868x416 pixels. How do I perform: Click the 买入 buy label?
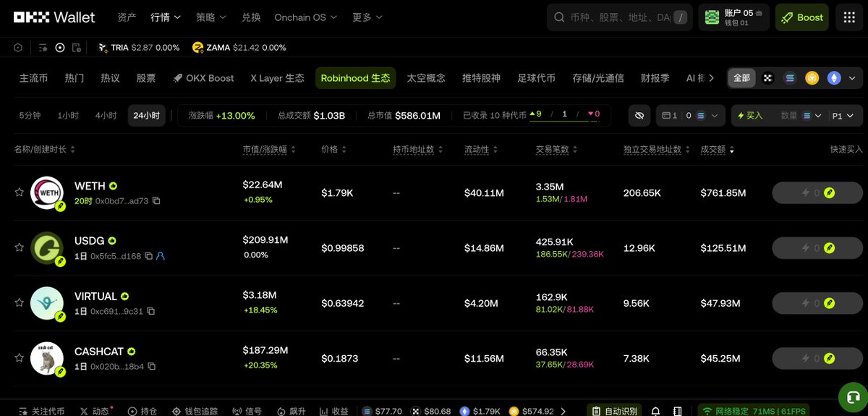pos(750,116)
